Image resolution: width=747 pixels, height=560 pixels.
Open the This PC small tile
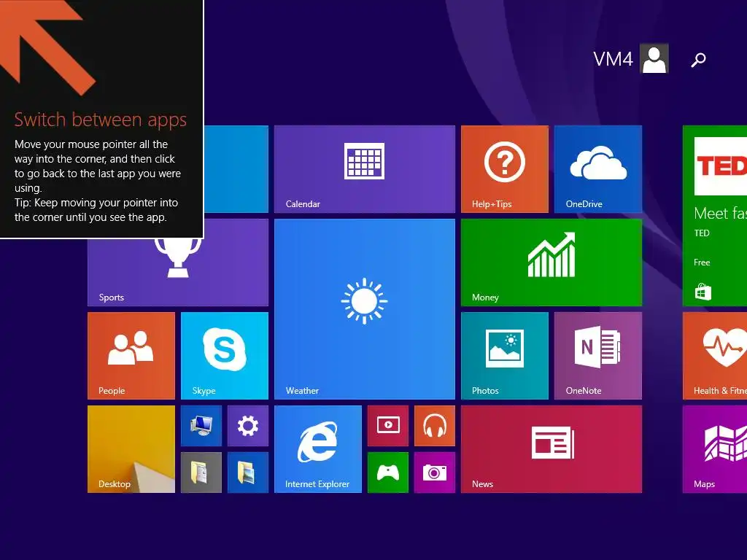tap(201, 426)
